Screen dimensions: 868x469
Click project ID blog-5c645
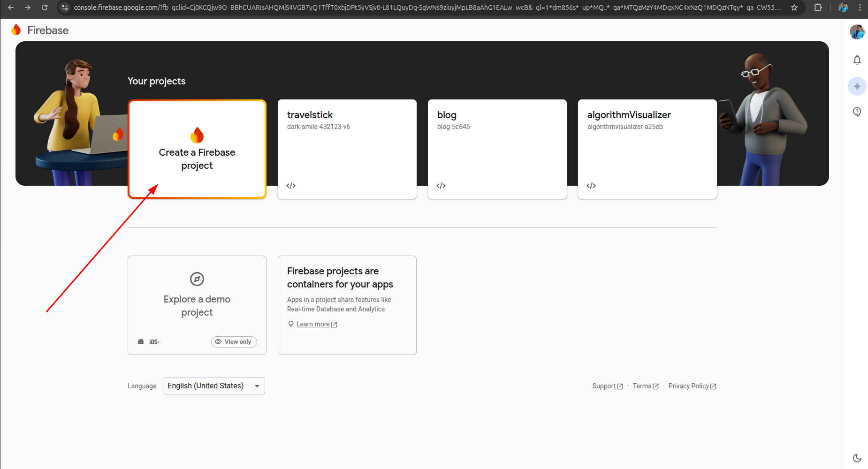click(454, 127)
